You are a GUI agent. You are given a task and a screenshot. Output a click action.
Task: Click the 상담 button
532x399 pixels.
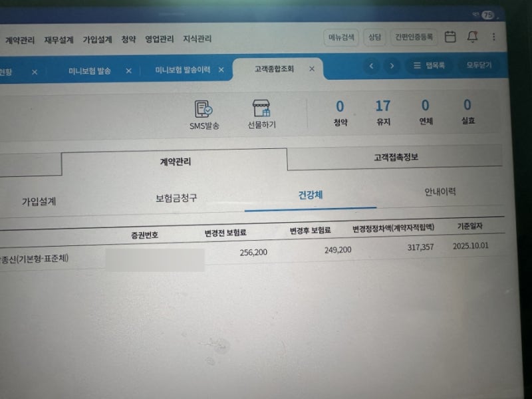click(374, 37)
